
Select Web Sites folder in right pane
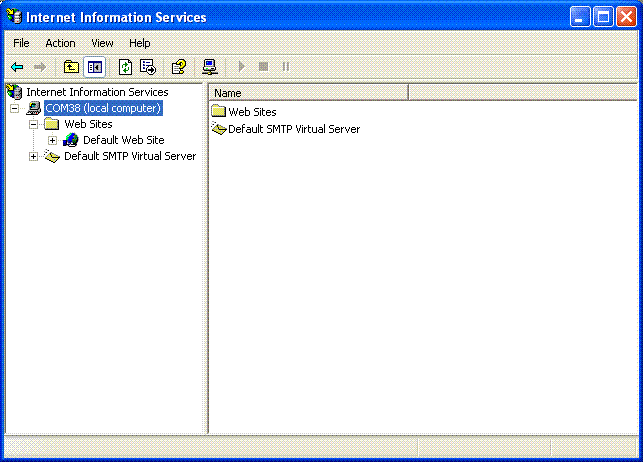click(x=252, y=112)
